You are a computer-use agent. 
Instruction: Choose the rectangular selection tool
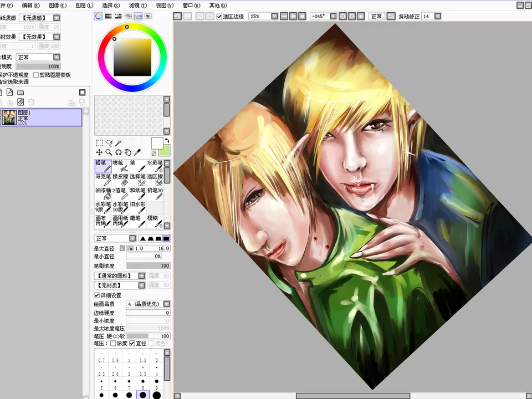pos(99,143)
